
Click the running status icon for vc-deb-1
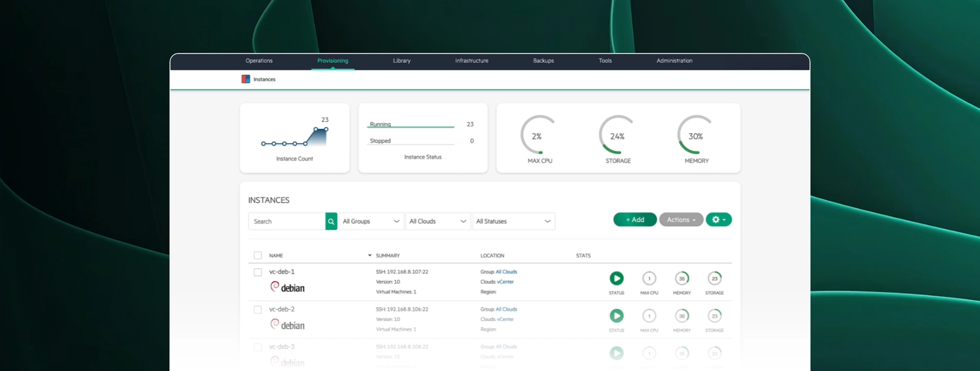(x=616, y=279)
